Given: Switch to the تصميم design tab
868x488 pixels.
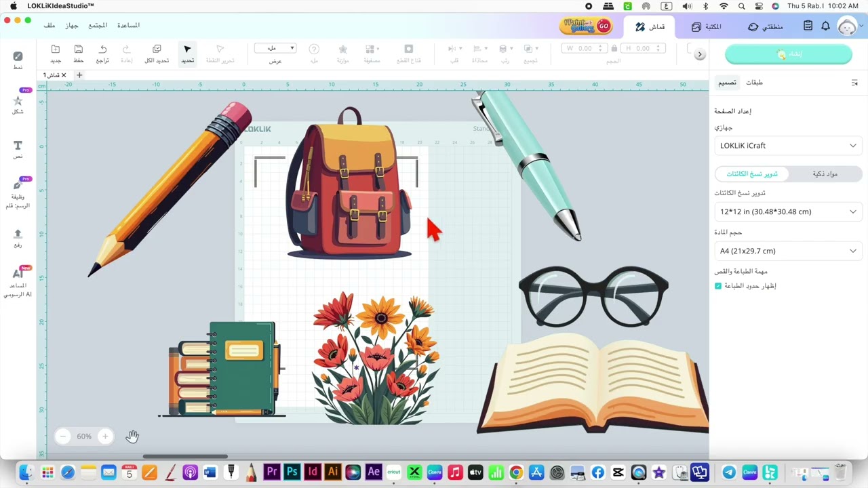Looking at the screenshot, I should (728, 83).
